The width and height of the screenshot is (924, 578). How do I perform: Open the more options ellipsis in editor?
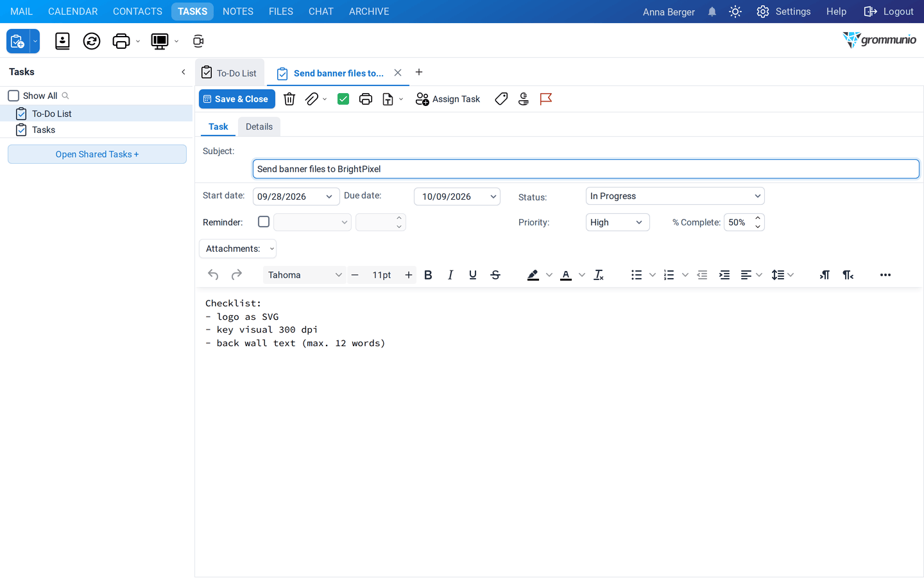886,275
